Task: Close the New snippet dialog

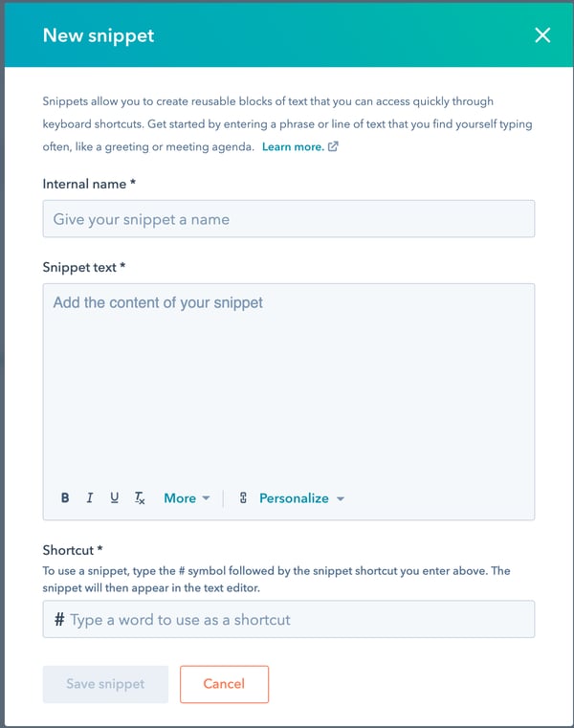Action: (542, 35)
